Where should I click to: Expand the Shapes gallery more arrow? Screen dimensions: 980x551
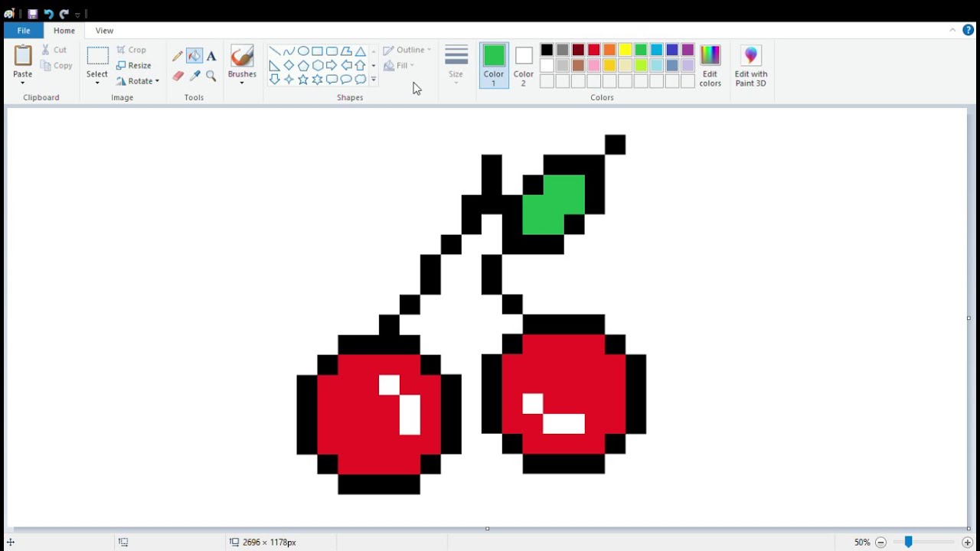374,80
